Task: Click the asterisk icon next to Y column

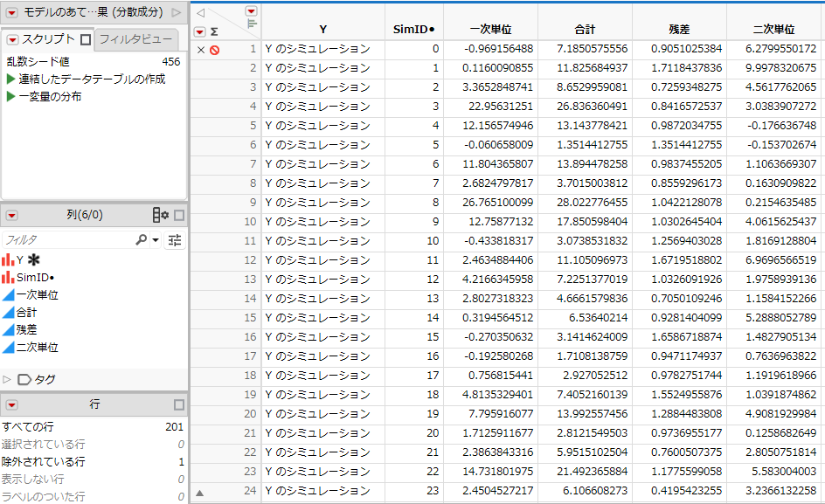Action: coord(34,260)
